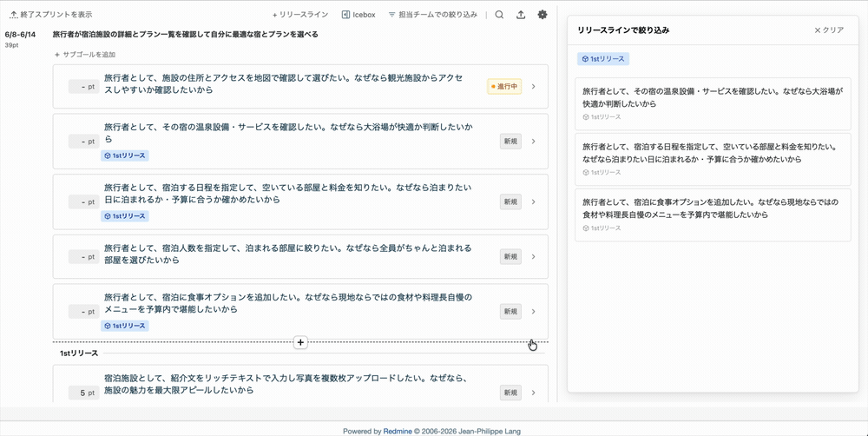Expand chevron of 紹介文をリッチテキスト story
The image size is (868, 436).
[x=534, y=393]
